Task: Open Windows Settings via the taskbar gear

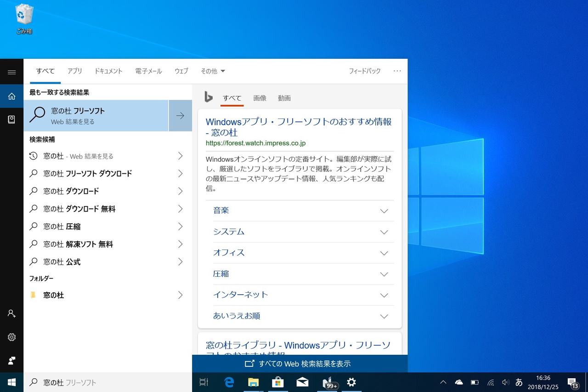Action: [351, 382]
